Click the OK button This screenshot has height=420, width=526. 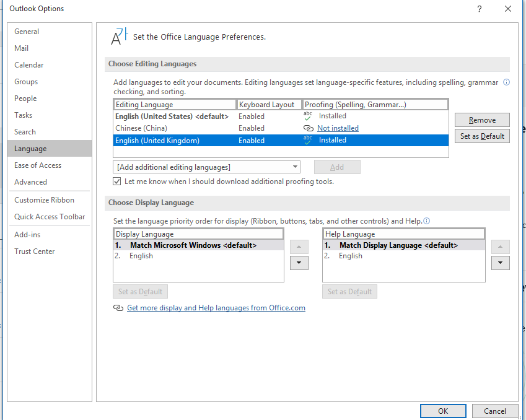(x=443, y=411)
